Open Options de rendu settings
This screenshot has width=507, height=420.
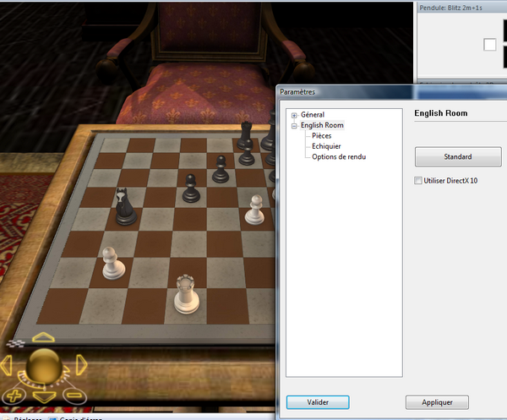[x=338, y=156]
